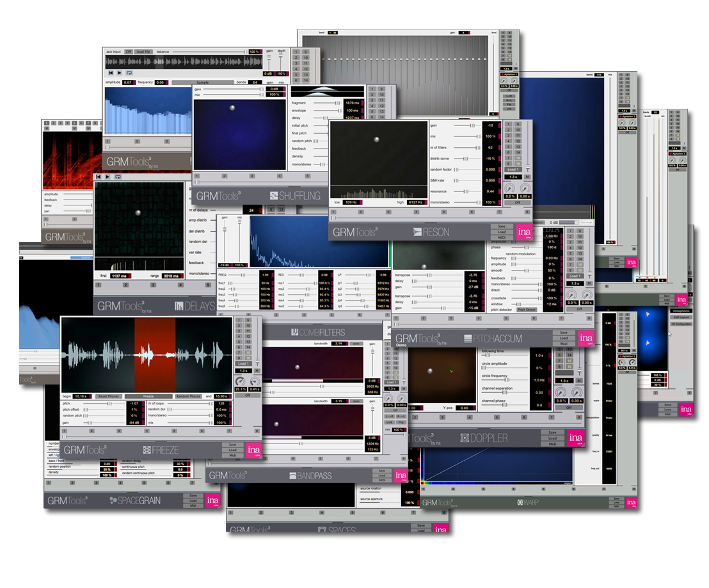Viewport: 709px width, 588px height.
Task: Click the balance slider in aux input window
Action: (x=210, y=52)
